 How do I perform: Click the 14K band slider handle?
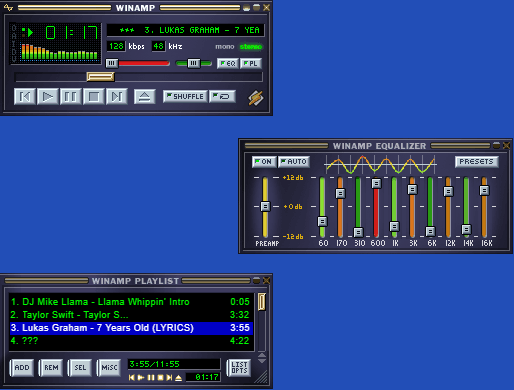pos(466,229)
